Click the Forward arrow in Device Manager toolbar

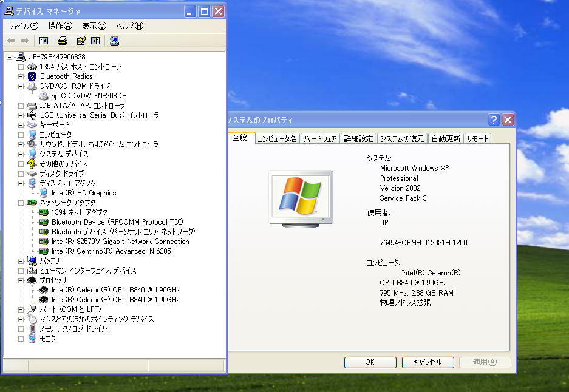click(25, 41)
